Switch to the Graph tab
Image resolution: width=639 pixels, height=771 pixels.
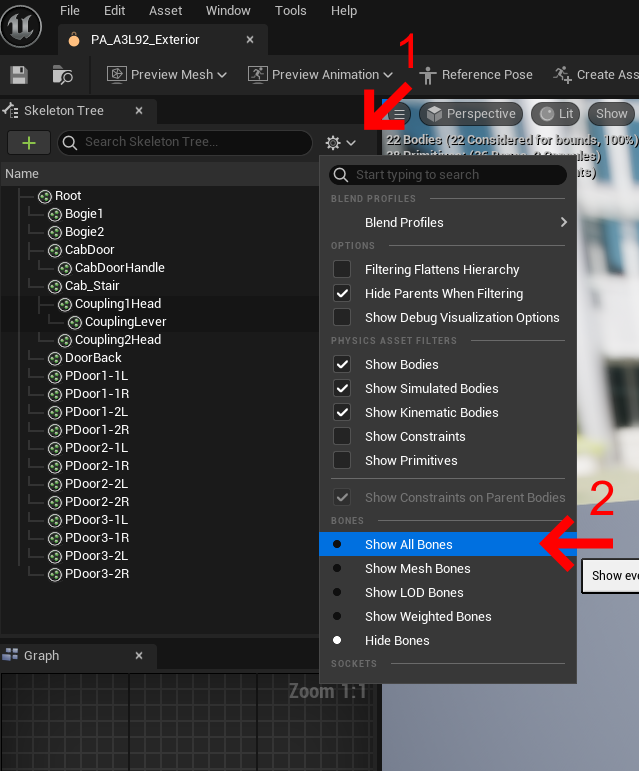click(x=41, y=656)
